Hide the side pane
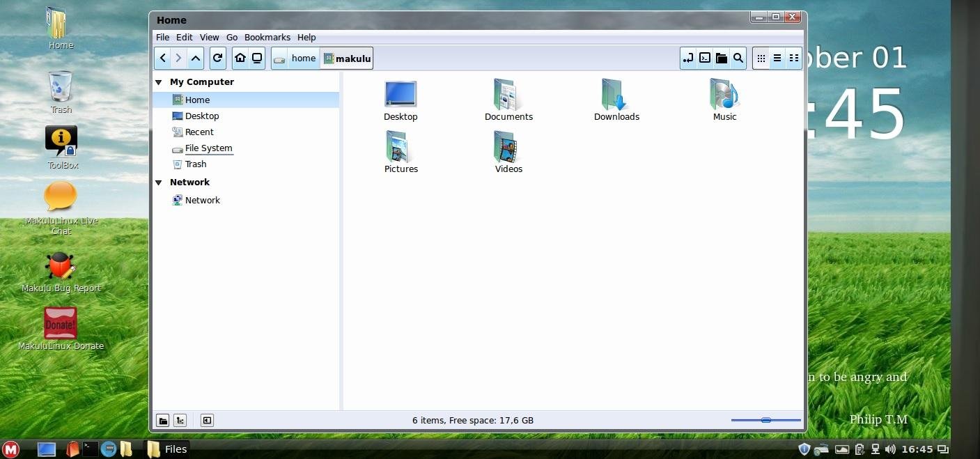Image resolution: width=980 pixels, height=459 pixels. (x=207, y=420)
